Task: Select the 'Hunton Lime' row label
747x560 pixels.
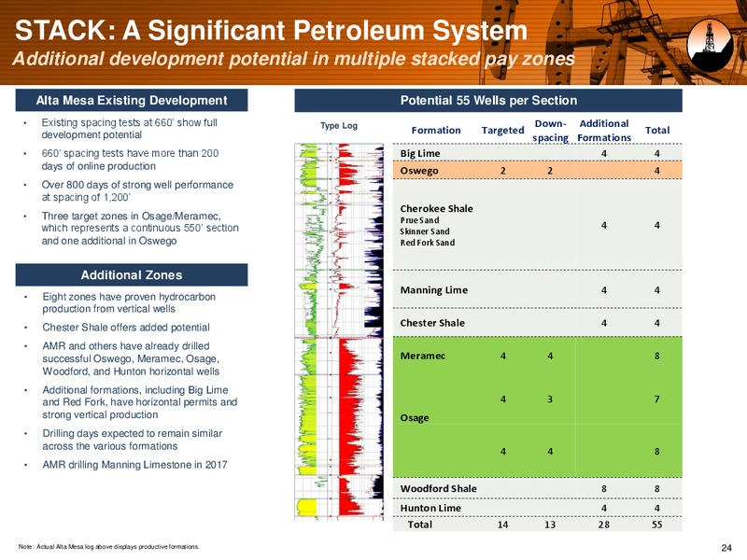Action: point(430,508)
